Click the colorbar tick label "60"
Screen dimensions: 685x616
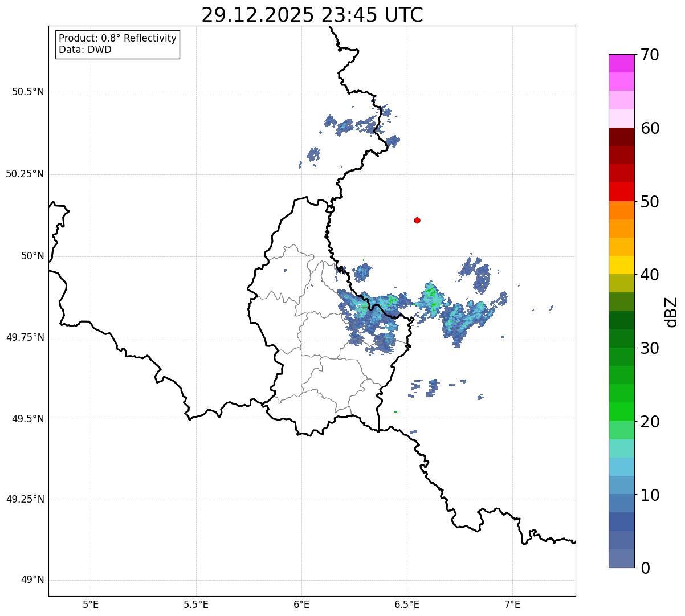click(x=649, y=128)
